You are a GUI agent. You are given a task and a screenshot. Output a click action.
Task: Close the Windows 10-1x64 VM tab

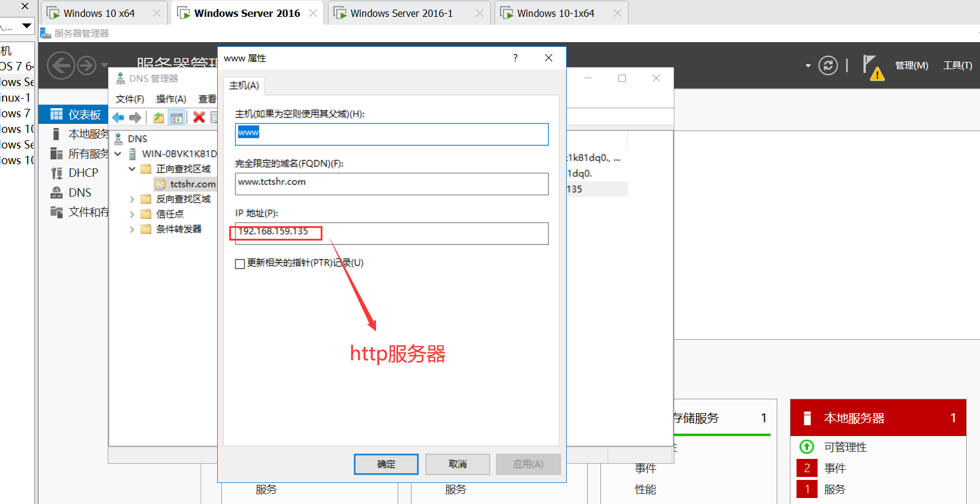[617, 13]
